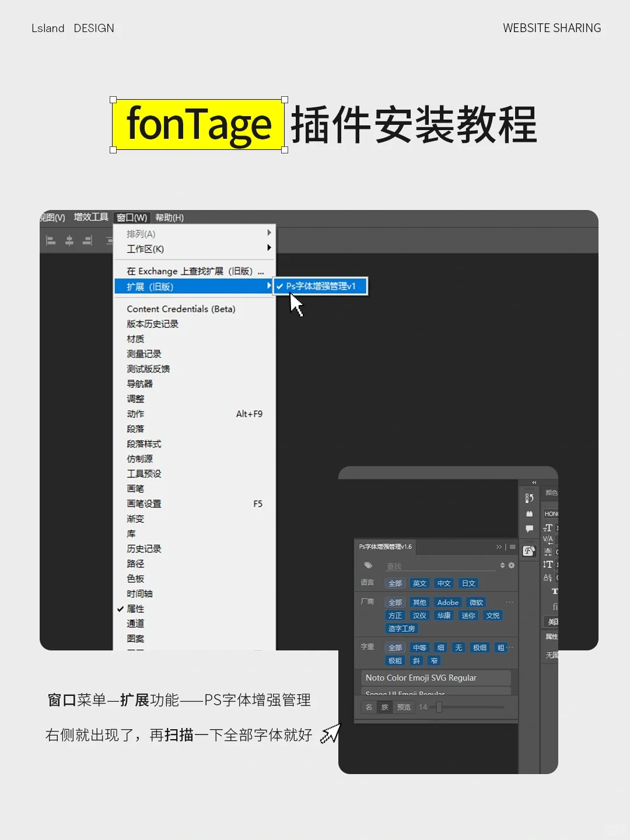Open the 帮助(H) menu
Viewport: 630px width, 840px height.
pyautogui.click(x=168, y=217)
